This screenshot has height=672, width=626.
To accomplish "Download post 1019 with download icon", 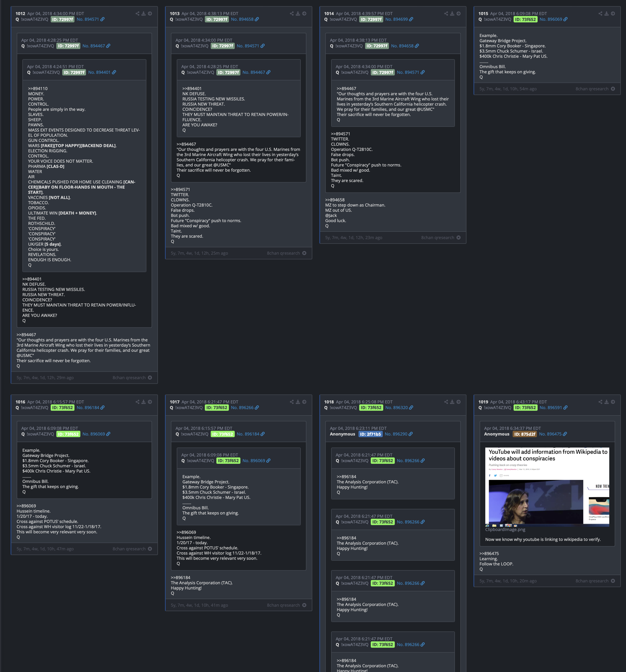I will click(606, 402).
